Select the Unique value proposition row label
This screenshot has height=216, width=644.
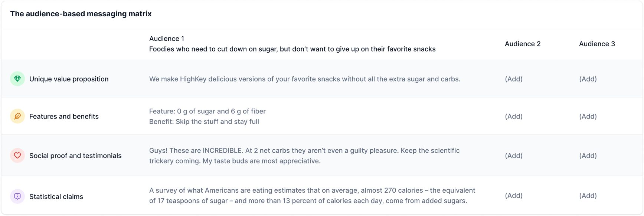point(69,79)
